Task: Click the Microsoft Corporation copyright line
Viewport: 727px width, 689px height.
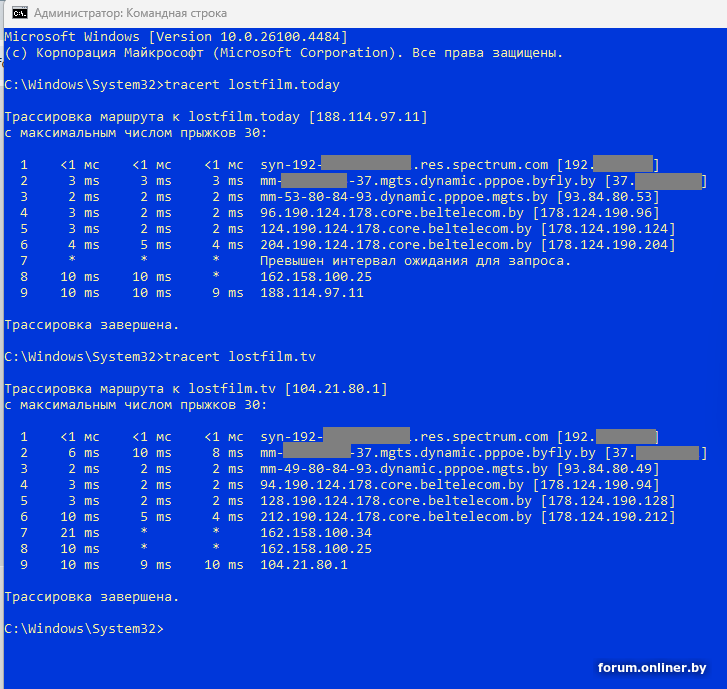Action: 284,53
